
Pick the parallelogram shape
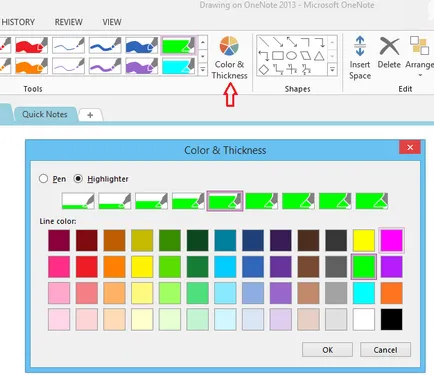[306, 56]
